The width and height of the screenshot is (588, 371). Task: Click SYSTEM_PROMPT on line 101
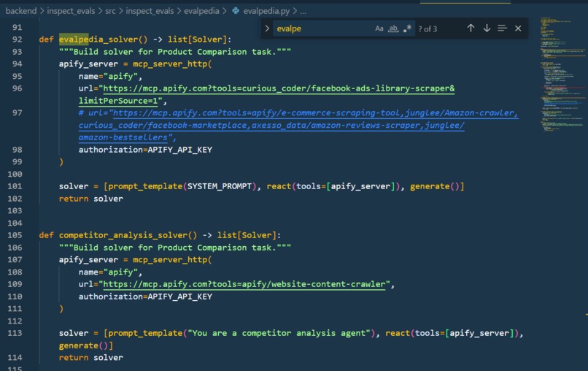click(x=220, y=186)
